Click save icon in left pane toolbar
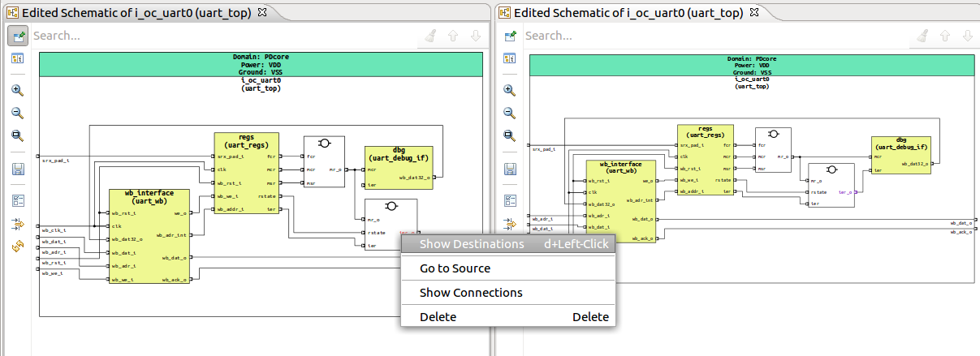980x356 pixels. (x=17, y=169)
